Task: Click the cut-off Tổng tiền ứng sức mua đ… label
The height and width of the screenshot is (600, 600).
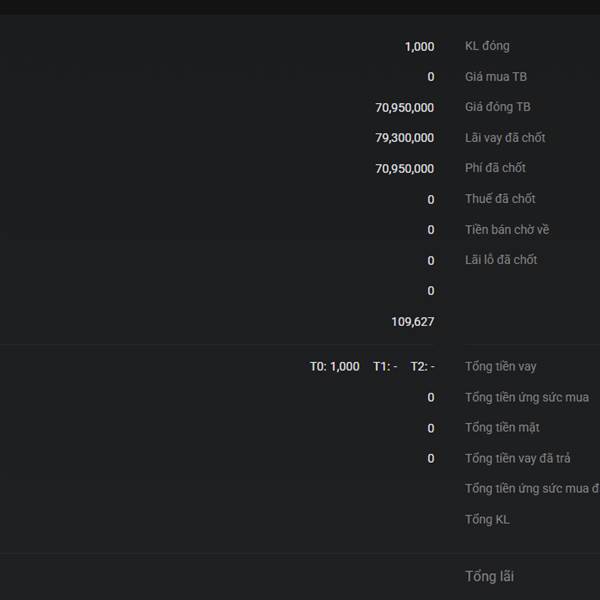Action: (x=532, y=489)
